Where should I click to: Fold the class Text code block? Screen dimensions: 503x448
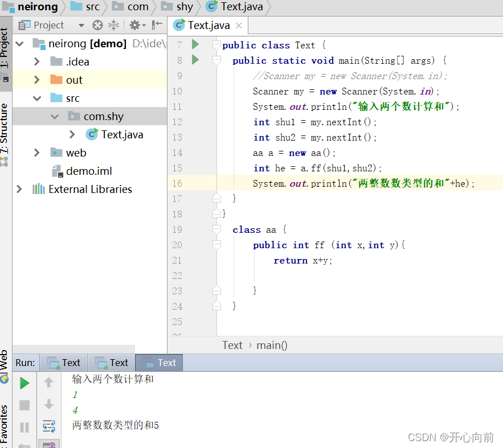pos(217,45)
